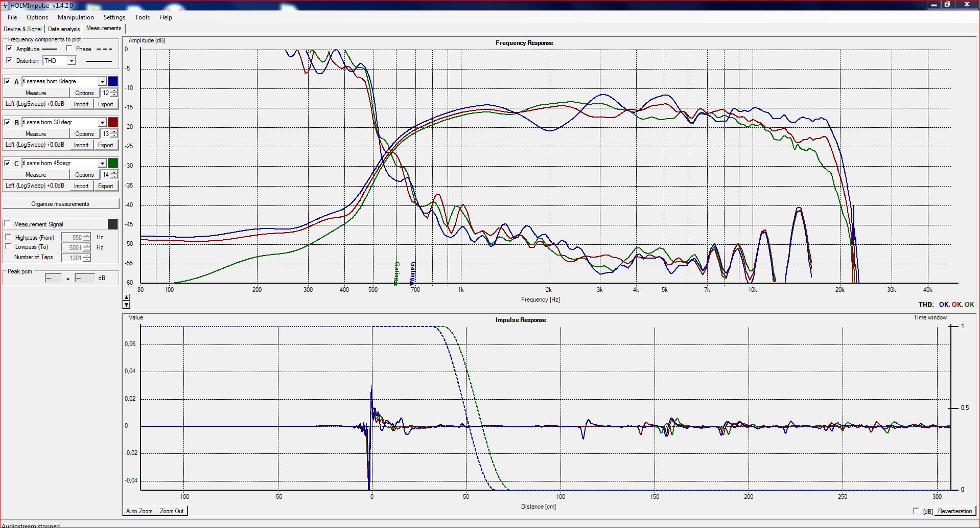Import data into measurement B

81,145
